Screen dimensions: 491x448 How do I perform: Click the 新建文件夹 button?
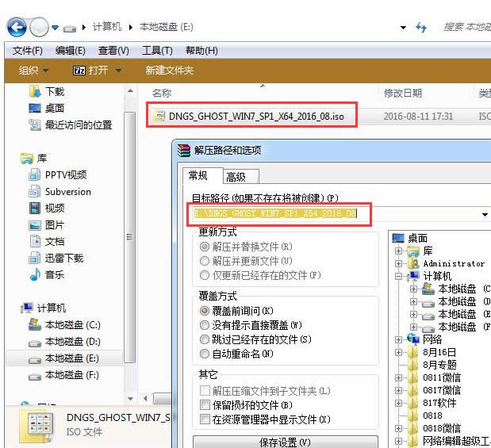point(169,71)
